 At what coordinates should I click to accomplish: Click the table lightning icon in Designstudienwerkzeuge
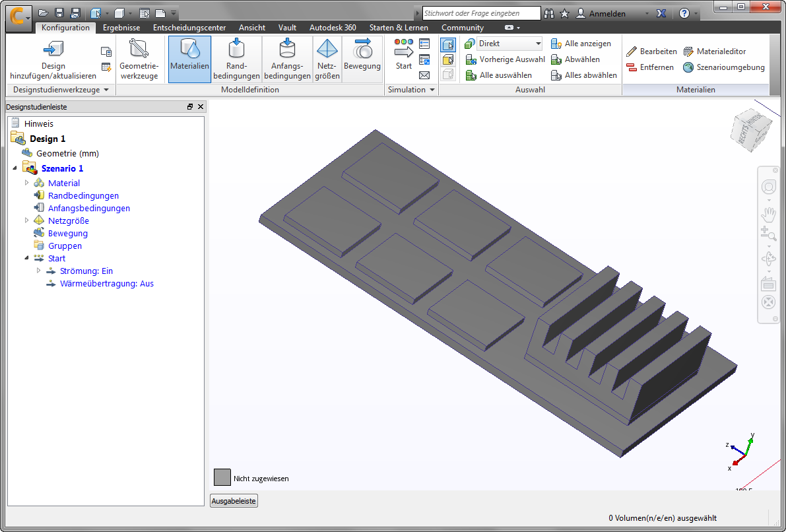click(x=106, y=67)
